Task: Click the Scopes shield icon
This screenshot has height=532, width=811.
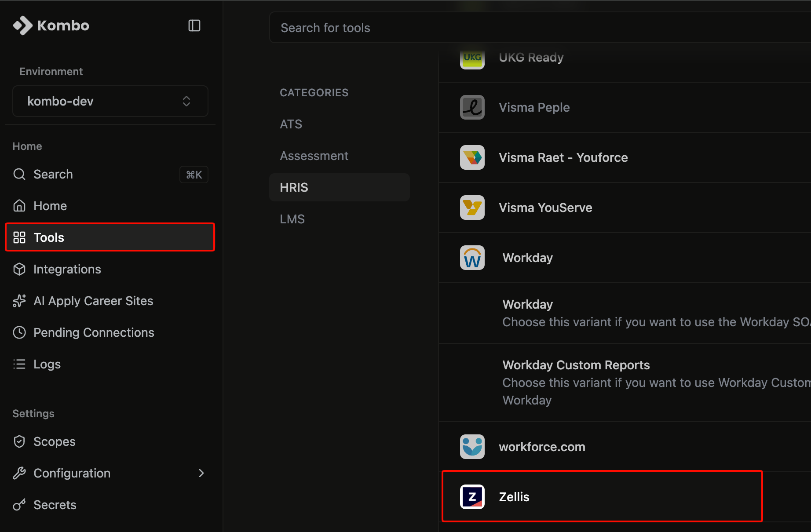Action: click(x=19, y=441)
